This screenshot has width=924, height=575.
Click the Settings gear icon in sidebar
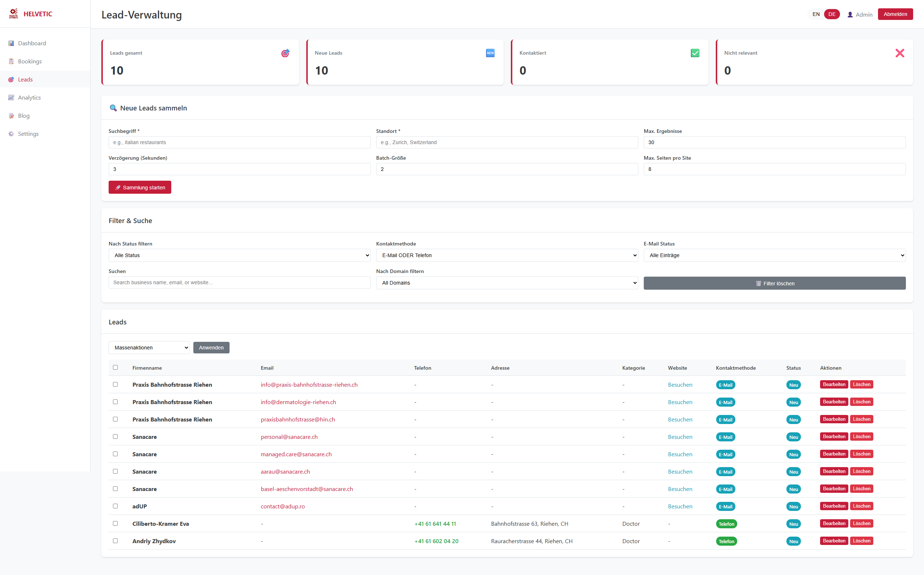[x=12, y=134]
